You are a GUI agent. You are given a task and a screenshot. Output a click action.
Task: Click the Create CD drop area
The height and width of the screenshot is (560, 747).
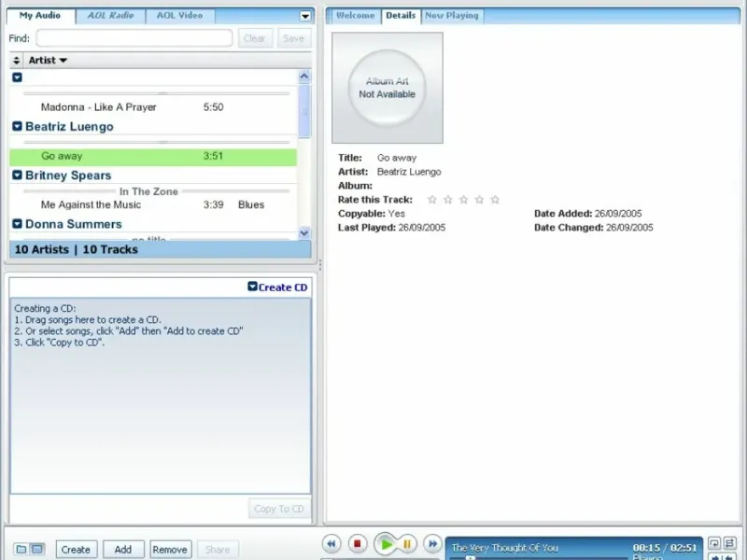161,396
